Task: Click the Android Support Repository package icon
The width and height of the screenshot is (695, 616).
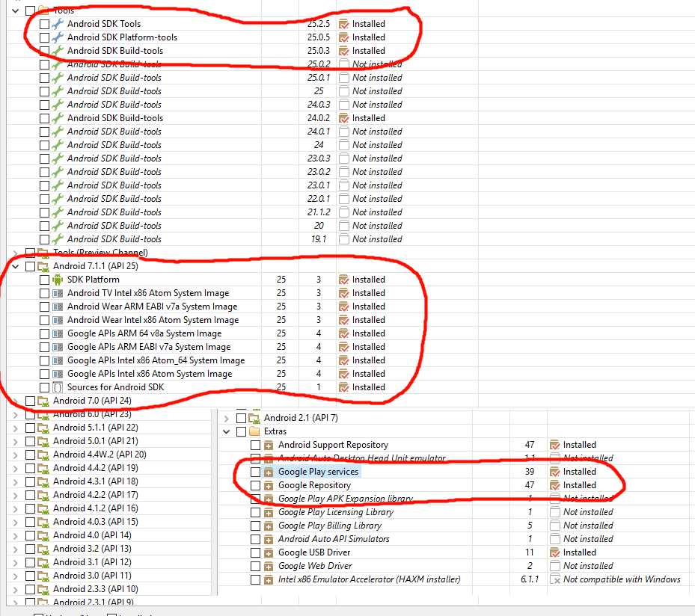Action: [x=269, y=445]
